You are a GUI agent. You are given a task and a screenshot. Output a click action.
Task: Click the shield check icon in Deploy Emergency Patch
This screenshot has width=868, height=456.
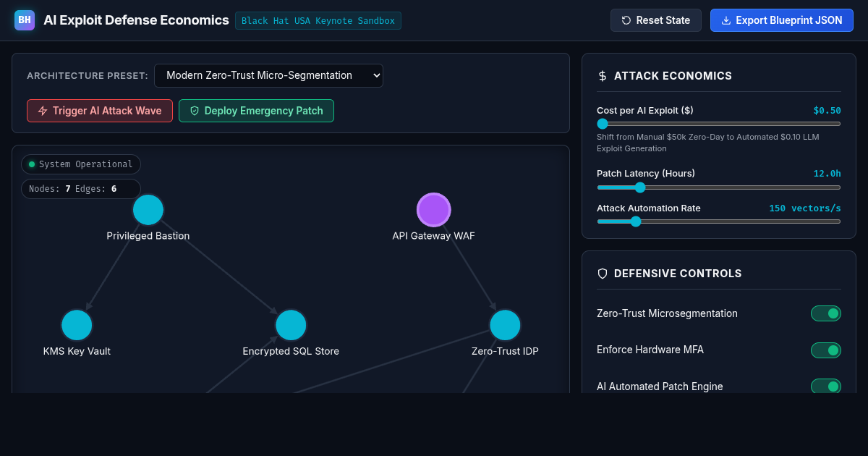[195, 111]
